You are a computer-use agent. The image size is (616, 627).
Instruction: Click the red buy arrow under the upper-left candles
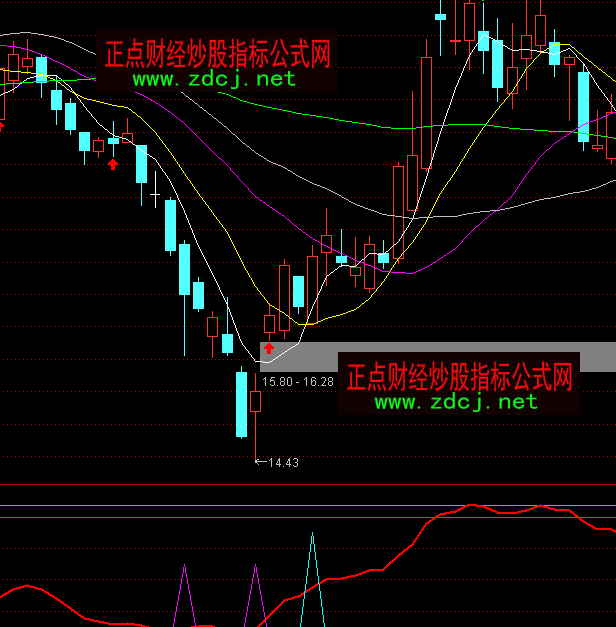pos(113,164)
